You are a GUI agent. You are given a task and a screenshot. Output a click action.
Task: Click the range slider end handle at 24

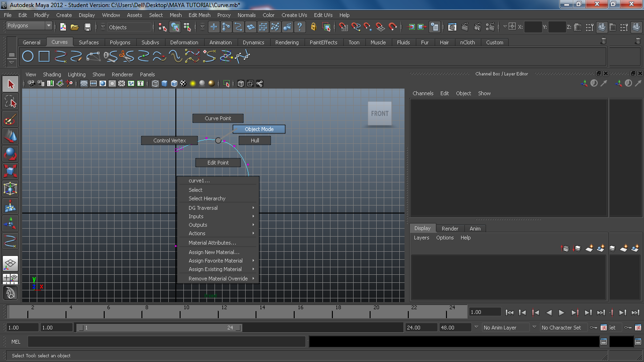click(x=239, y=328)
